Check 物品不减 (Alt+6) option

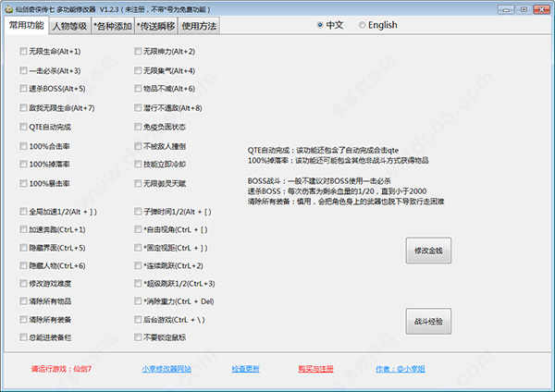coord(138,89)
